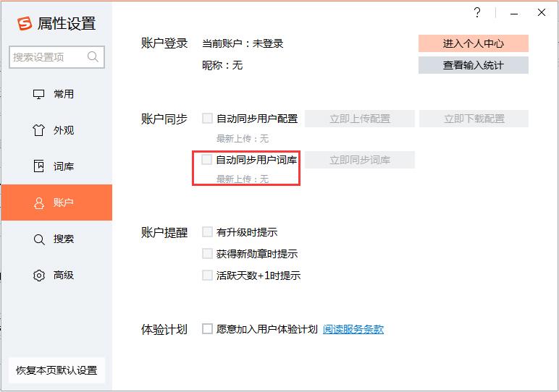Click the search magnifier icon in settings box
The image size is (559, 392).
tap(93, 57)
